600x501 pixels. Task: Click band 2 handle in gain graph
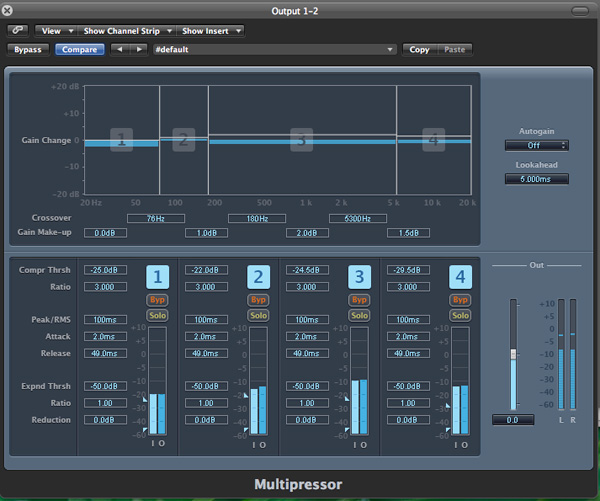coord(184,140)
